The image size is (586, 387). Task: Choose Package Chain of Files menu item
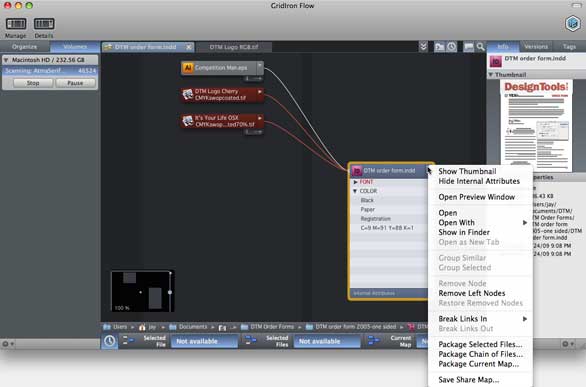(x=480, y=354)
